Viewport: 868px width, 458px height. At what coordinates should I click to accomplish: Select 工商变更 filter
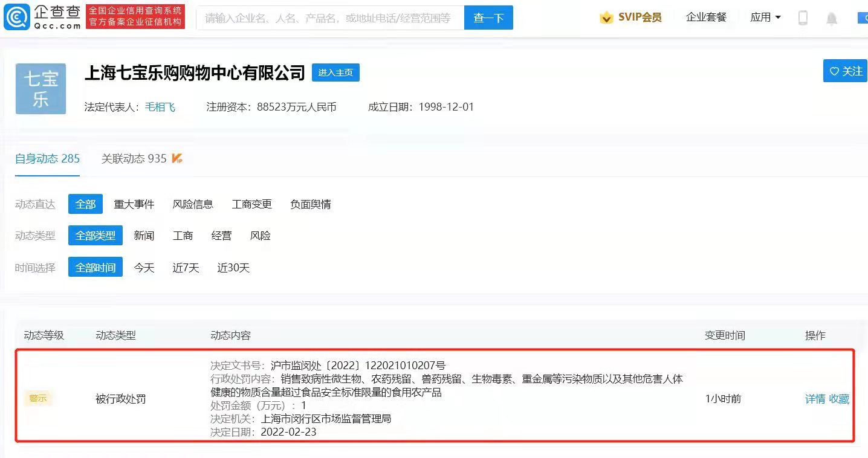tap(252, 204)
